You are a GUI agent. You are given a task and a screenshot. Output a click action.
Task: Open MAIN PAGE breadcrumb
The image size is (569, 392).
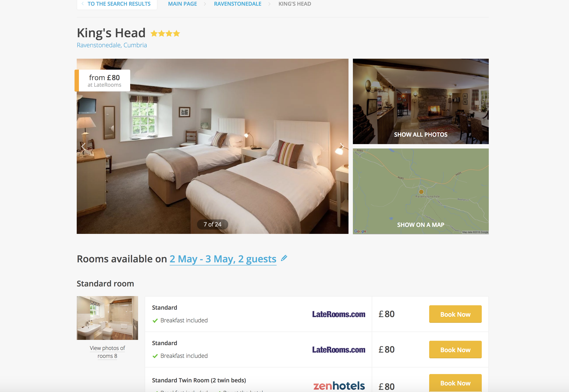click(182, 4)
